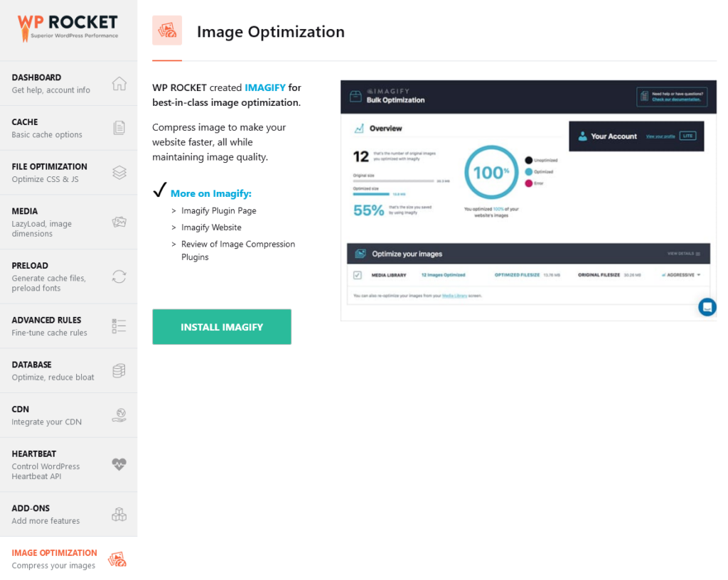Click the Preload refresh arrows icon
The width and height of the screenshot is (728, 580).
[x=119, y=276]
